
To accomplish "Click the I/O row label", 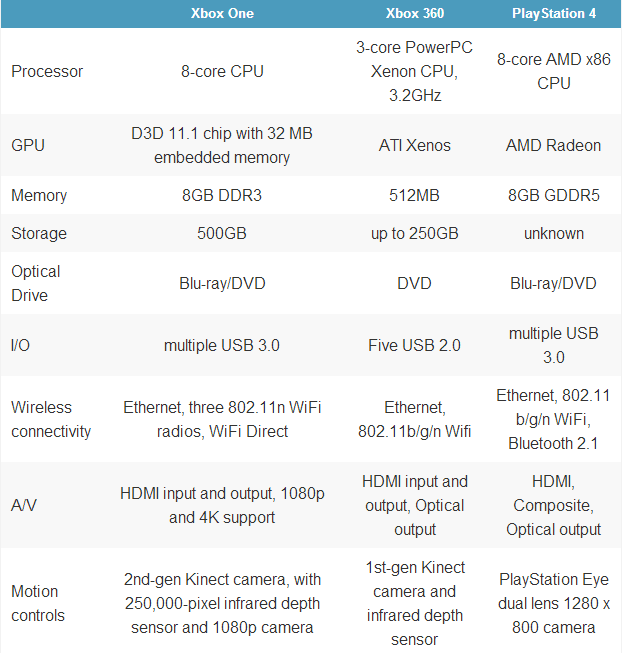I will coord(21,345).
